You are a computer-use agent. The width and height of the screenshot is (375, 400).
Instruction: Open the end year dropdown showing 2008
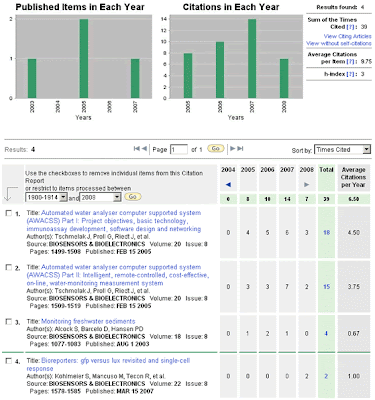[100, 197]
